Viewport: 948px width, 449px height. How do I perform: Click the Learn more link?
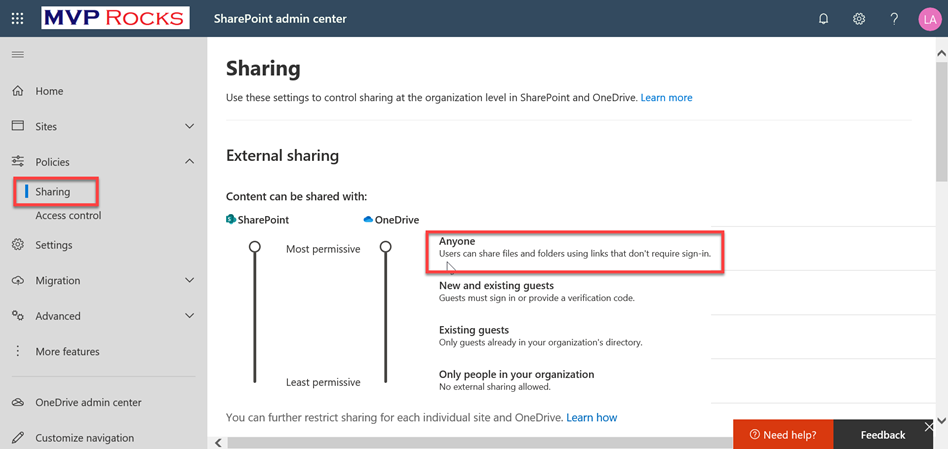pos(666,98)
